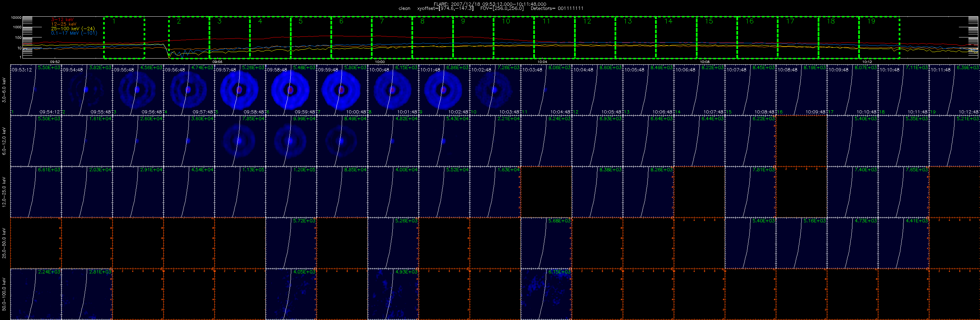980x320 pixels.
Task: Click the 09:56 tick on time axis
Action: pyautogui.click(x=217, y=62)
